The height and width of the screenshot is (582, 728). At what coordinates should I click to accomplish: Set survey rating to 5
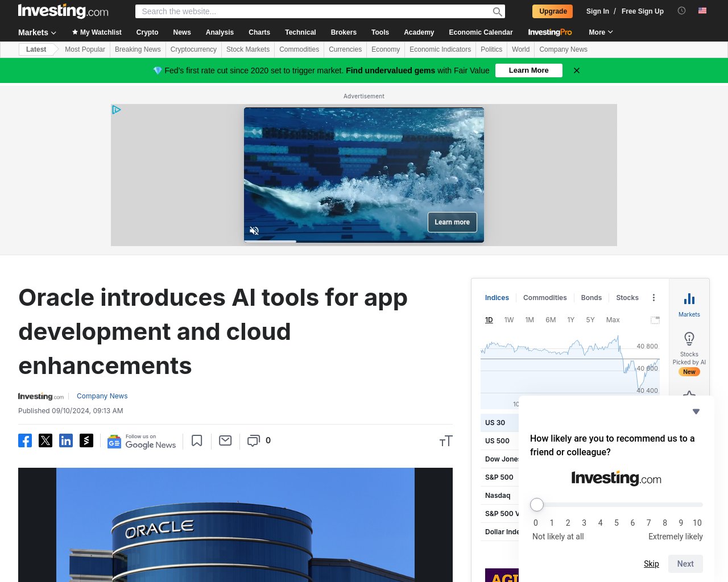pos(617,523)
